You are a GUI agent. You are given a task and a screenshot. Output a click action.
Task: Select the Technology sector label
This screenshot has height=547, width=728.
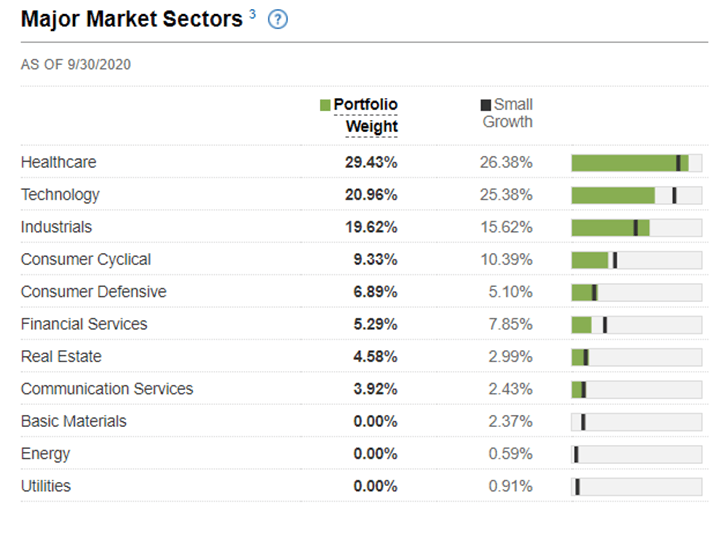[60, 195]
